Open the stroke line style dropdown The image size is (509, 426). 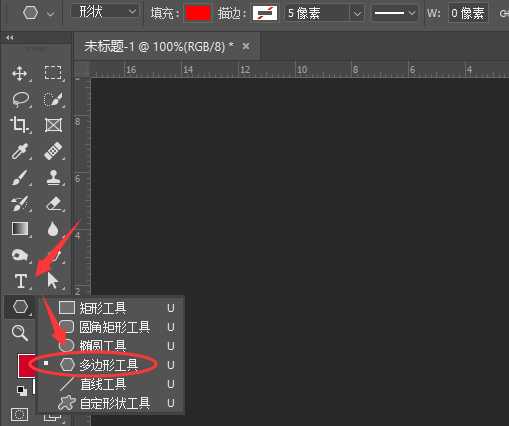[x=394, y=13]
